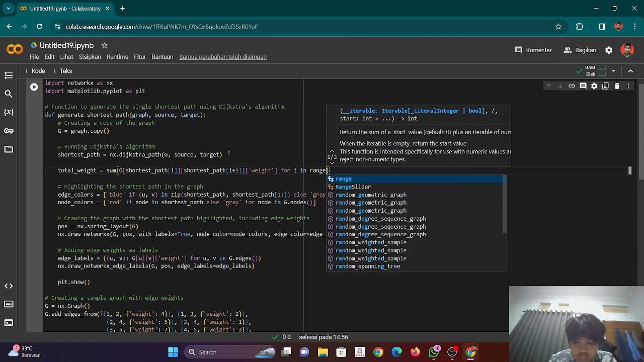Image resolution: width=644 pixels, height=362 pixels.
Task: Open the Komentar panel
Action: [533, 50]
